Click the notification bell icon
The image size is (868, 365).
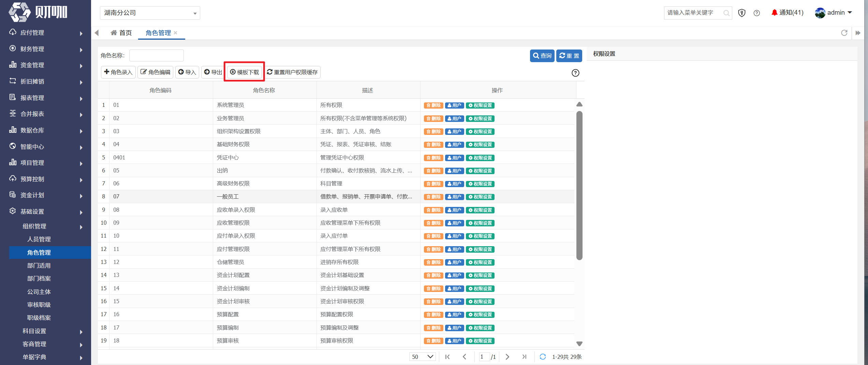[774, 13]
